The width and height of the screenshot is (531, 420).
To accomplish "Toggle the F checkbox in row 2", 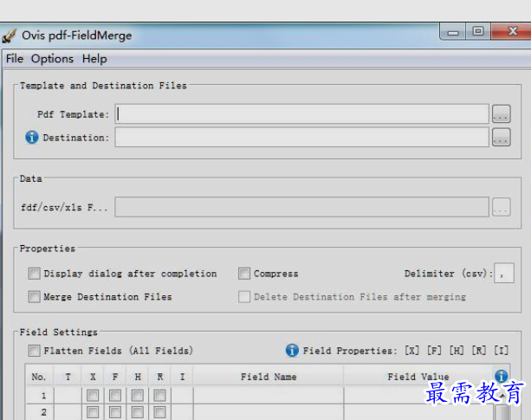I will coord(115,412).
